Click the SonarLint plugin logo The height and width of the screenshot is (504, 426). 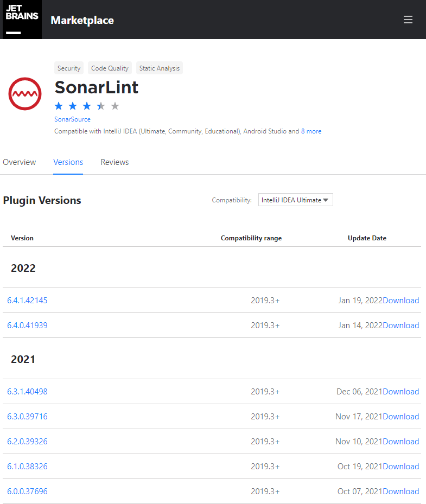pos(24,93)
